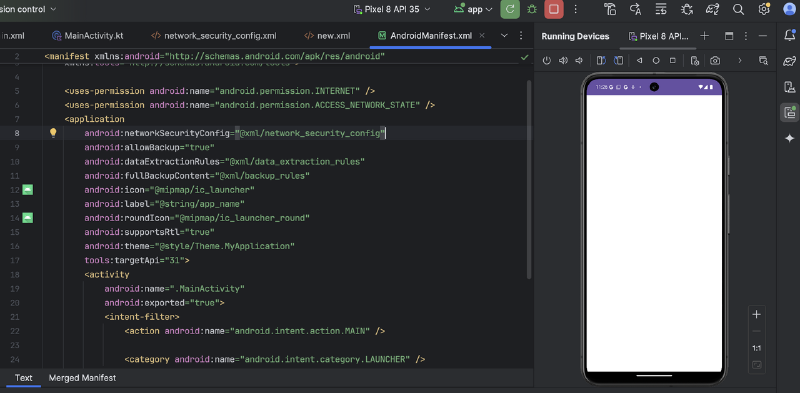Switch to Merged Manifest view
This screenshot has height=393, width=800.
tap(82, 378)
